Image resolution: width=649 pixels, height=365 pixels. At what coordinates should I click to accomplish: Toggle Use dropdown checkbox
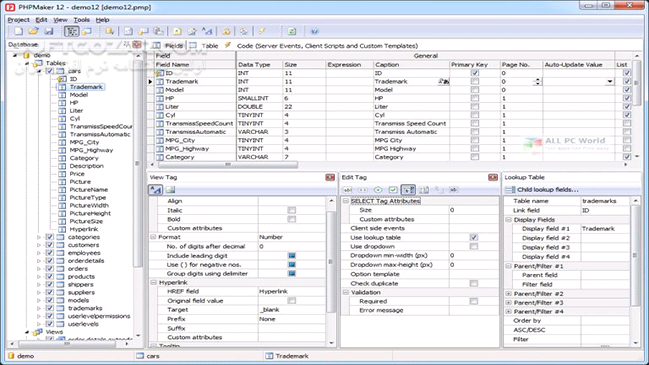(474, 247)
